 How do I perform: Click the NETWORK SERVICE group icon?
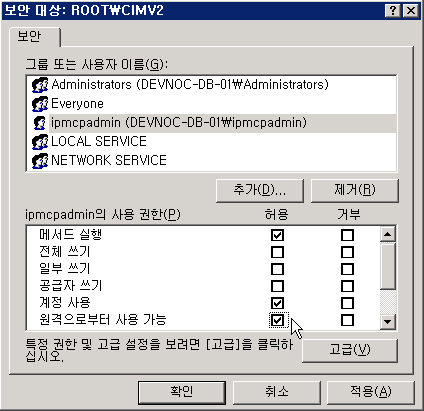coord(40,161)
